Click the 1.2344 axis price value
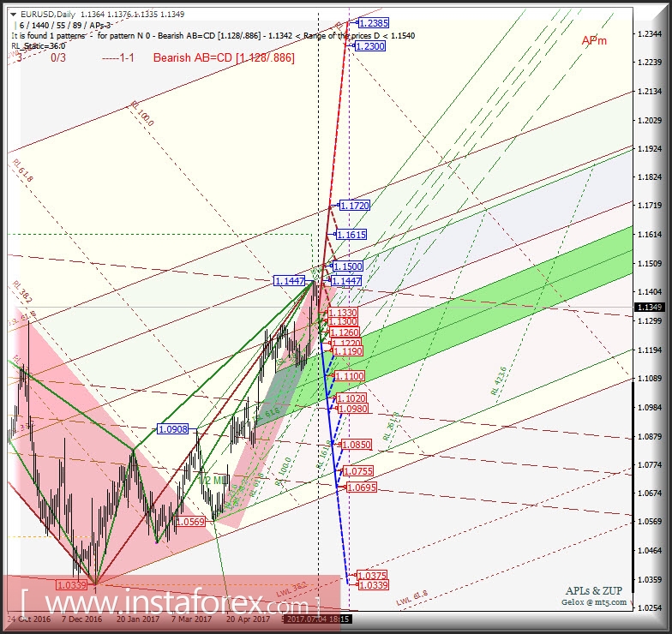Screen dimensions: 672x634 (x=650, y=34)
